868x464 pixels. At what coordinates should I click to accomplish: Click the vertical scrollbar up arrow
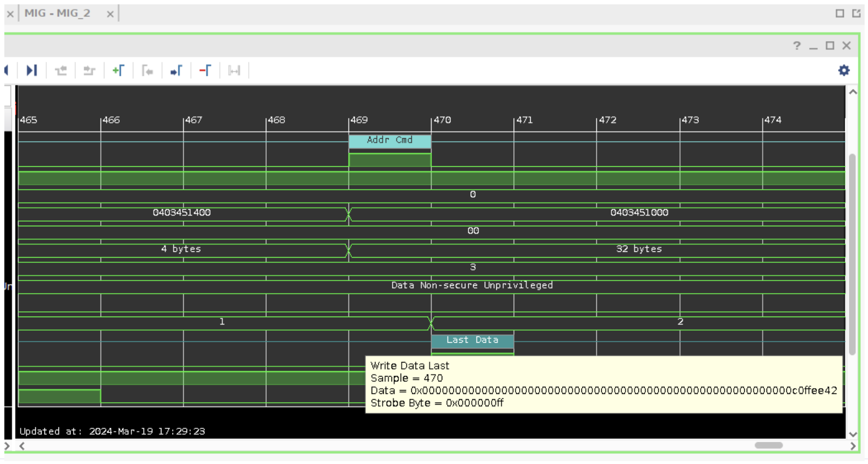pyautogui.click(x=853, y=92)
